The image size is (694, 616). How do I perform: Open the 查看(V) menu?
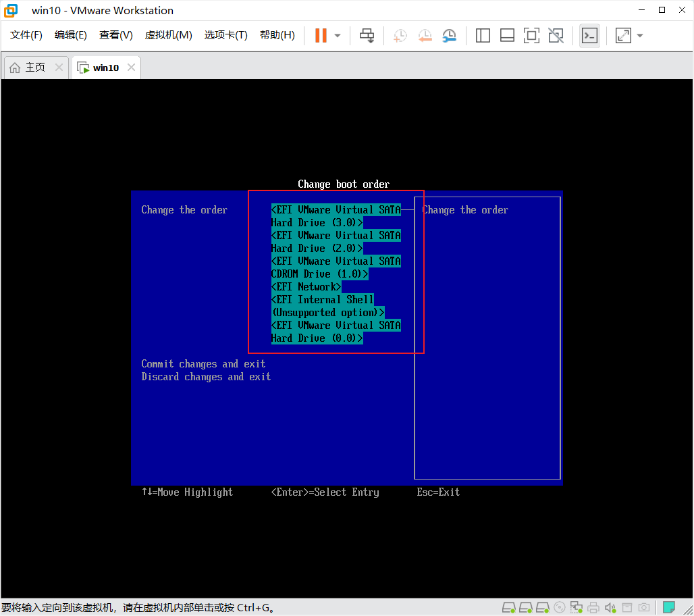(x=116, y=35)
